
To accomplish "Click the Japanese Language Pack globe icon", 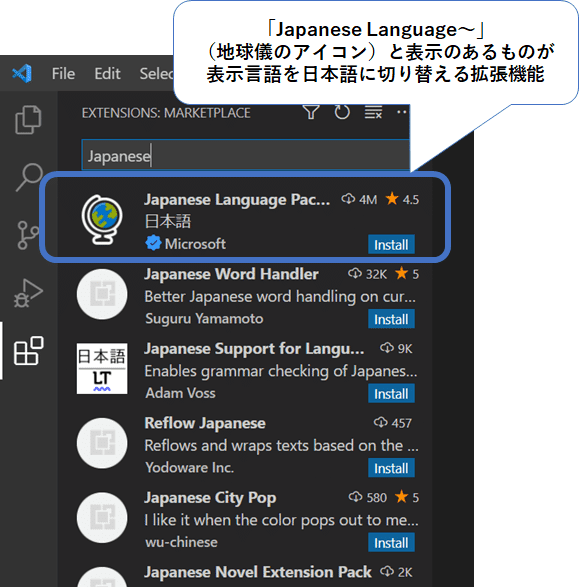I will pos(102,220).
